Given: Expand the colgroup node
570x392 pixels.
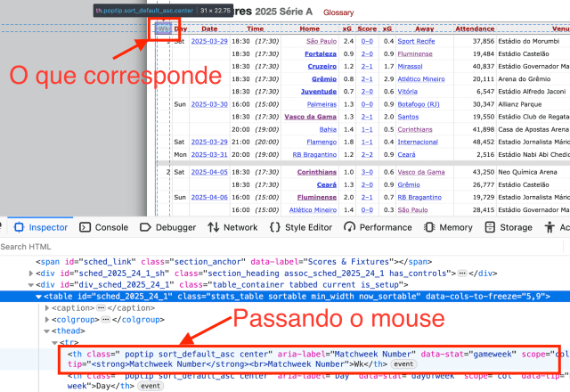Looking at the screenshot, I should pos(46,320).
